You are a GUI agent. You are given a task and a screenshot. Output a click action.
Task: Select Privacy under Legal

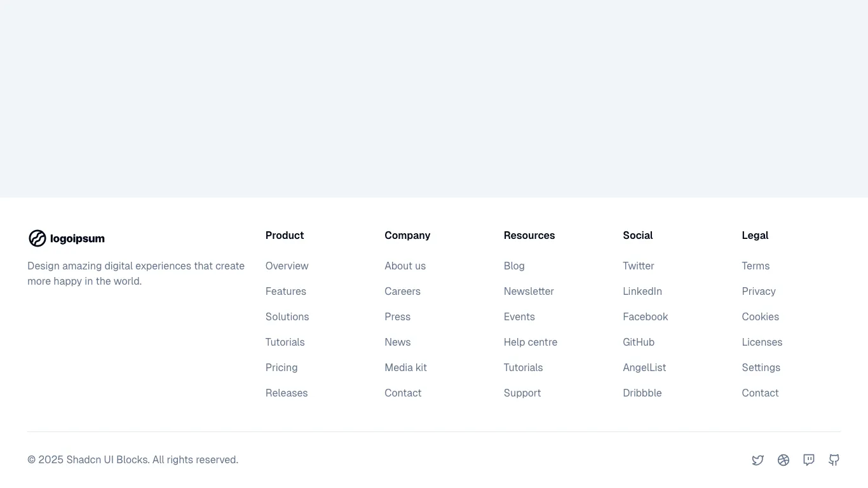(x=759, y=291)
